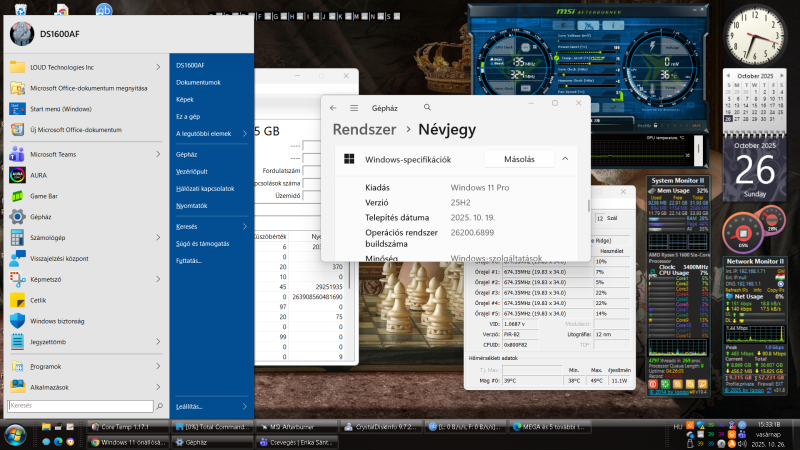Open Windows biztonság shield icon

[17, 321]
